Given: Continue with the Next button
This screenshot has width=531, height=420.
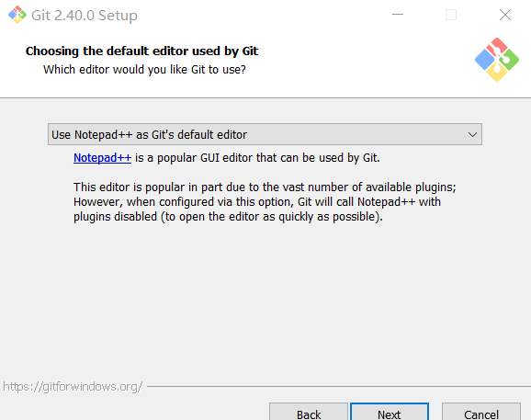Looking at the screenshot, I should 390,414.
